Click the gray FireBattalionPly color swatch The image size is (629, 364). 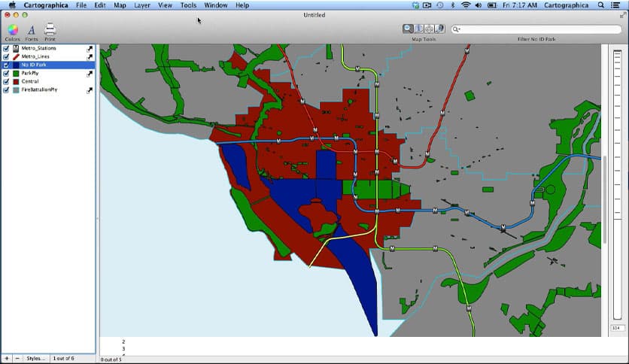16,90
